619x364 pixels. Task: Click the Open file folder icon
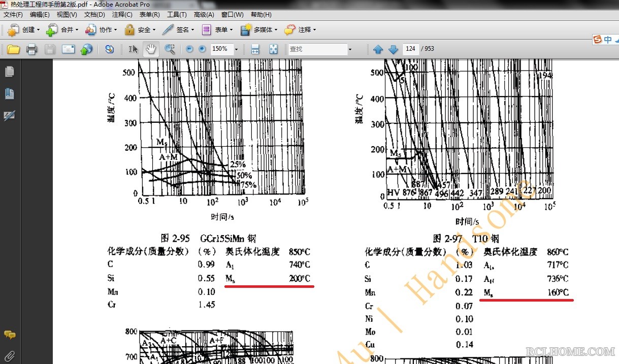coord(13,49)
